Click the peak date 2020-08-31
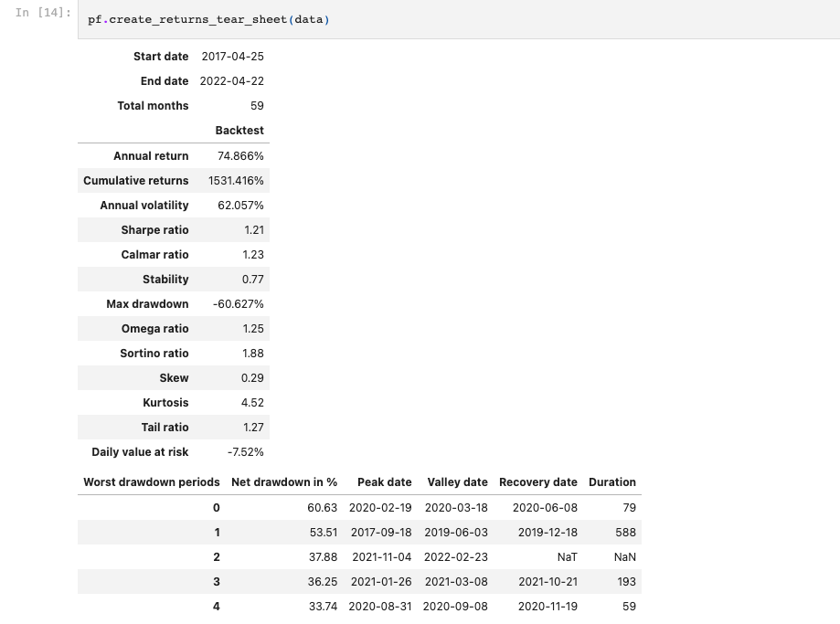Image resolution: width=840 pixels, height=624 pixels. 380,606
